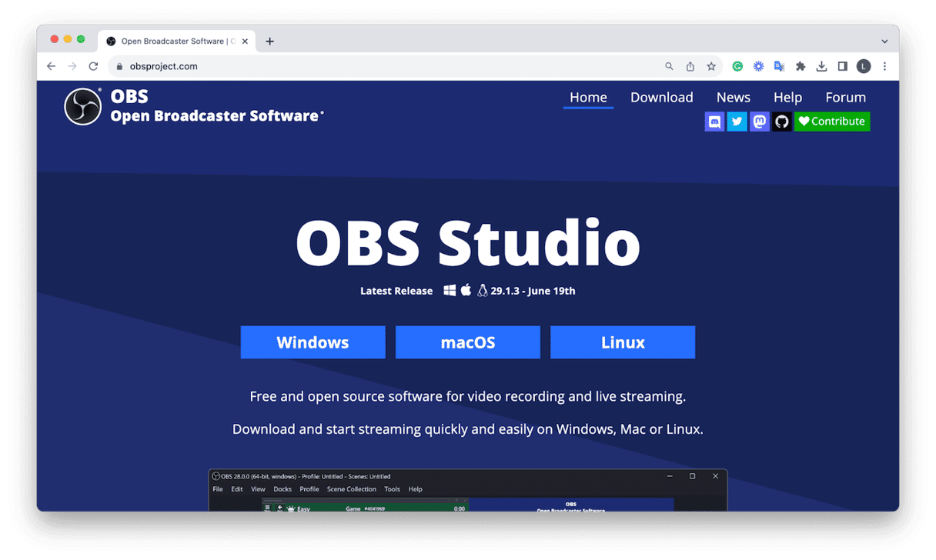
Task: Open the OBS Mastodon icon
Action: [759, 121]
